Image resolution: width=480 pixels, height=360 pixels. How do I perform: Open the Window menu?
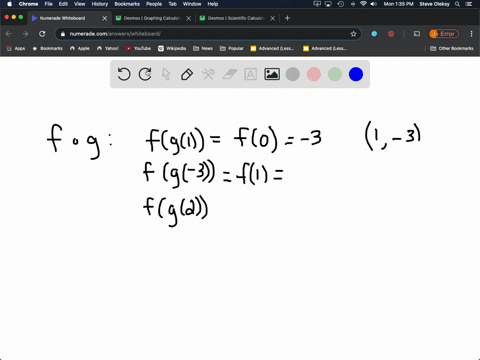pos(192,4)
